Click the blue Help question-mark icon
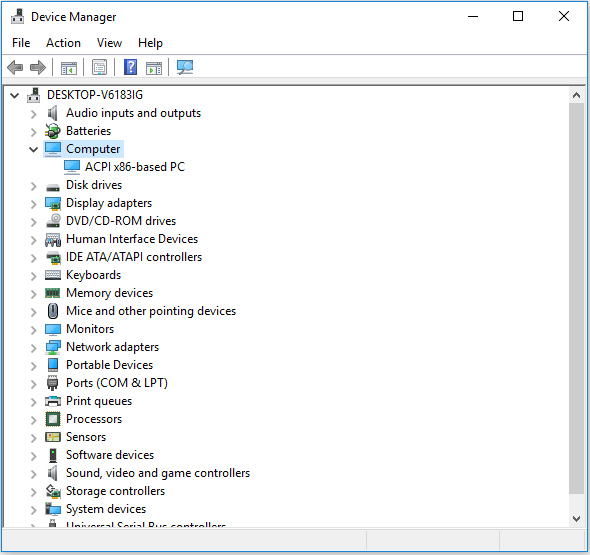Image resolution: width=590 pixels, height=555 pixels. click(130, 67)
